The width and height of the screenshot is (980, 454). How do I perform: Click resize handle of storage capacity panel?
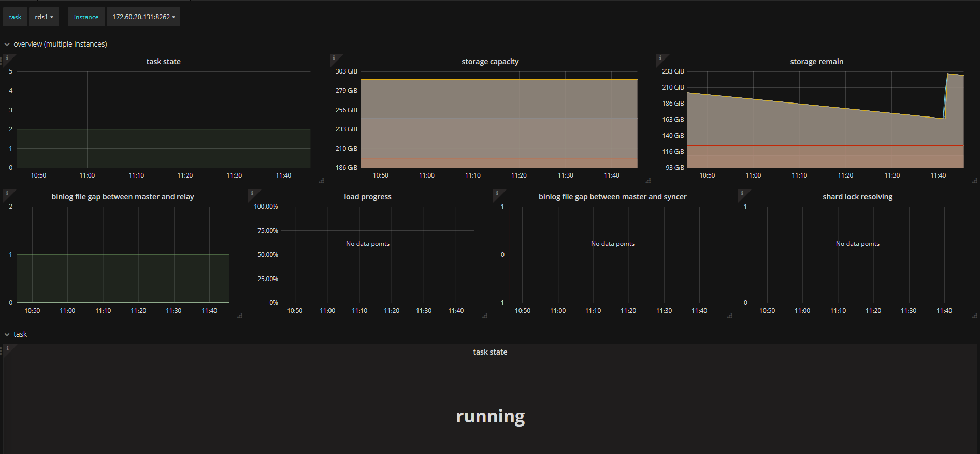648,181
